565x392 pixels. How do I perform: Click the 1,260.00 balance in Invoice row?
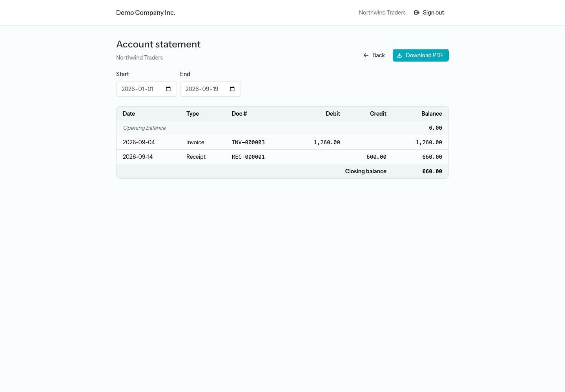429,142
